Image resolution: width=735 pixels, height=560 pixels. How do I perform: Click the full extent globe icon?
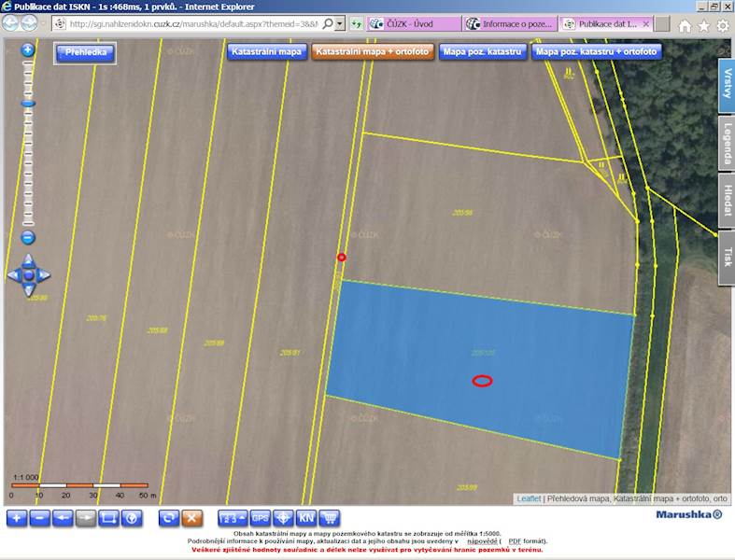point(132,518)
